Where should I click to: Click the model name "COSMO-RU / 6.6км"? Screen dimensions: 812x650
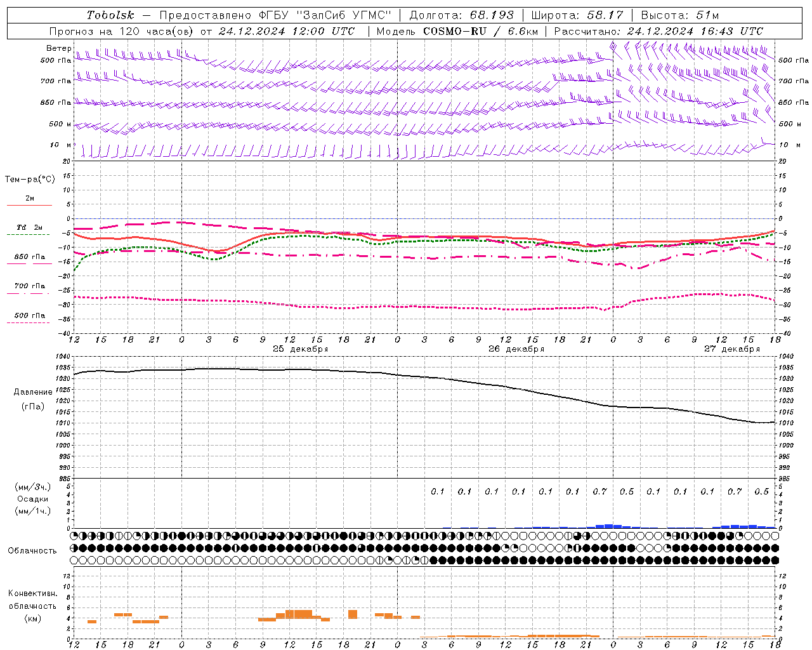tap(481, 31)
